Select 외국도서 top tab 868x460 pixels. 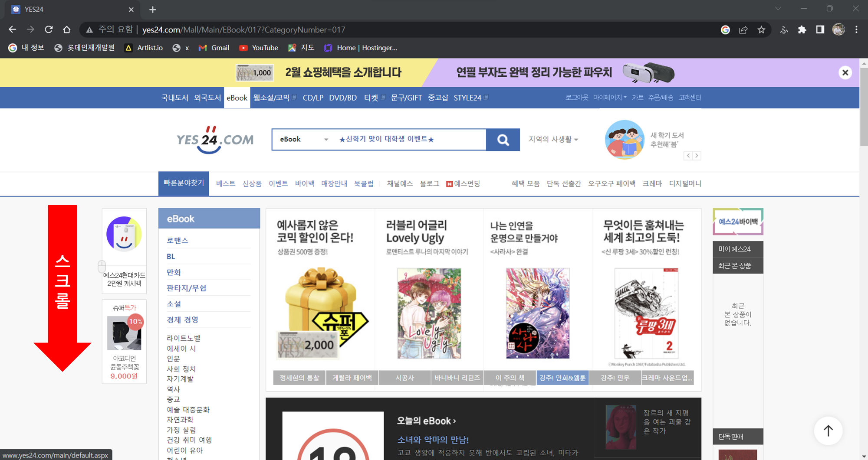point(207,98)
